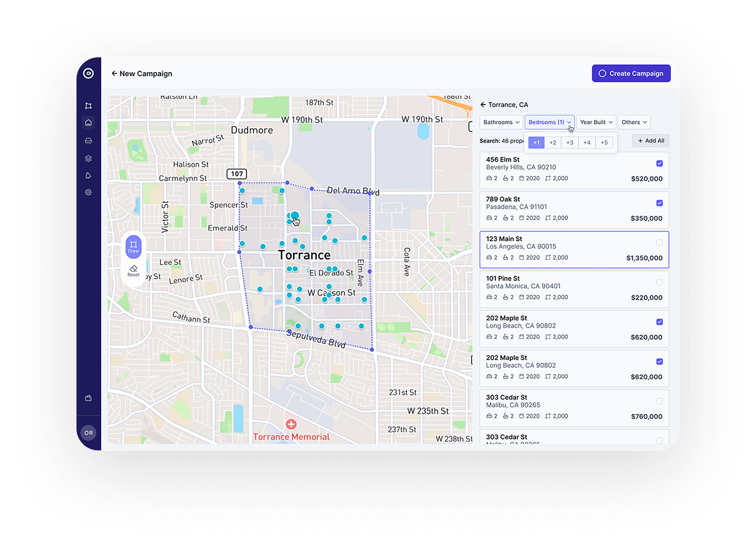Uncheck the 202 Maple St $620,000 first listing
Screen dimensions: 756x546
point(660,322)
